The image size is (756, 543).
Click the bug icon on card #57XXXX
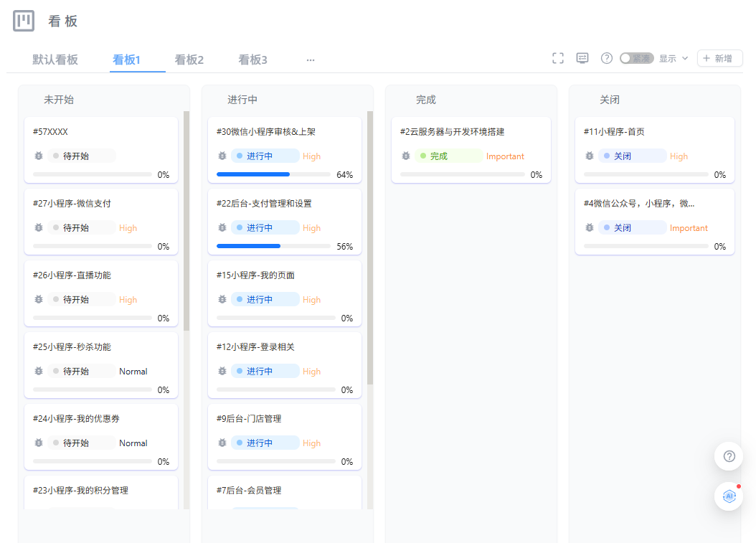39,156
